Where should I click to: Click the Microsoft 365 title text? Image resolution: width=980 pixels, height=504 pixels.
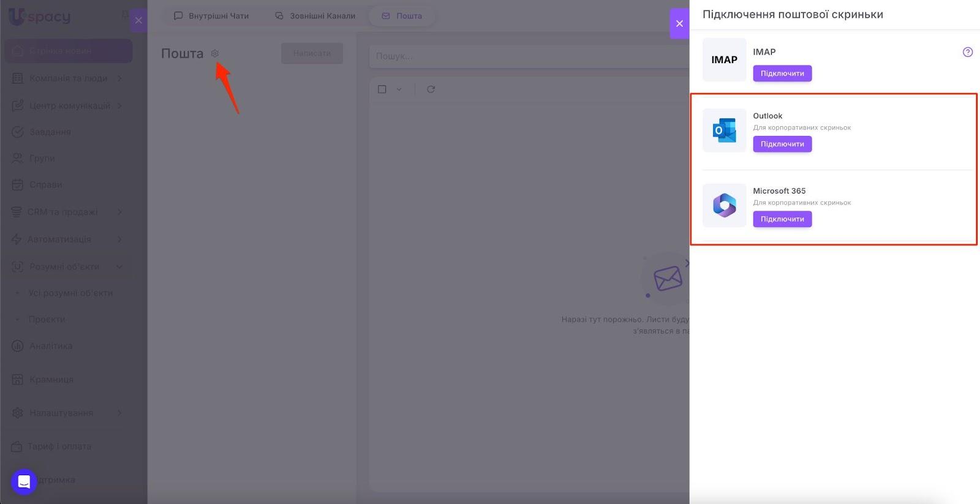click(779, 191)
